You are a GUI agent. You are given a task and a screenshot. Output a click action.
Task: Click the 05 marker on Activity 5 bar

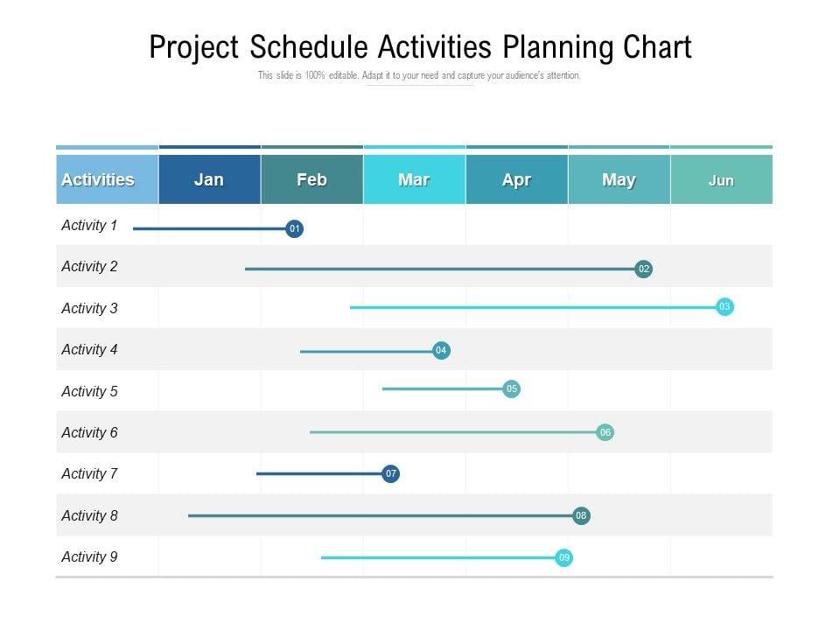pos(512,388)
